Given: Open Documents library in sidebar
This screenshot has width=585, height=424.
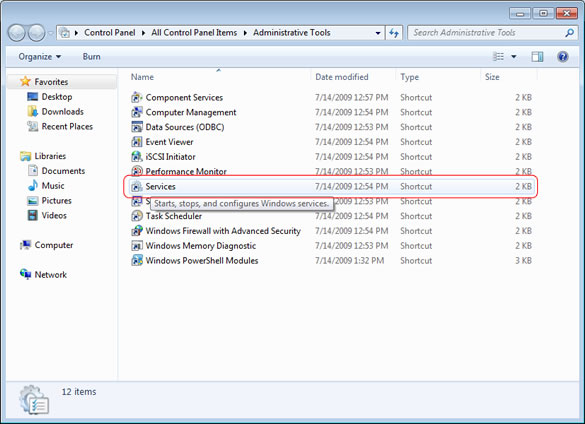Looking at the screenshot, I should (63, 171).
